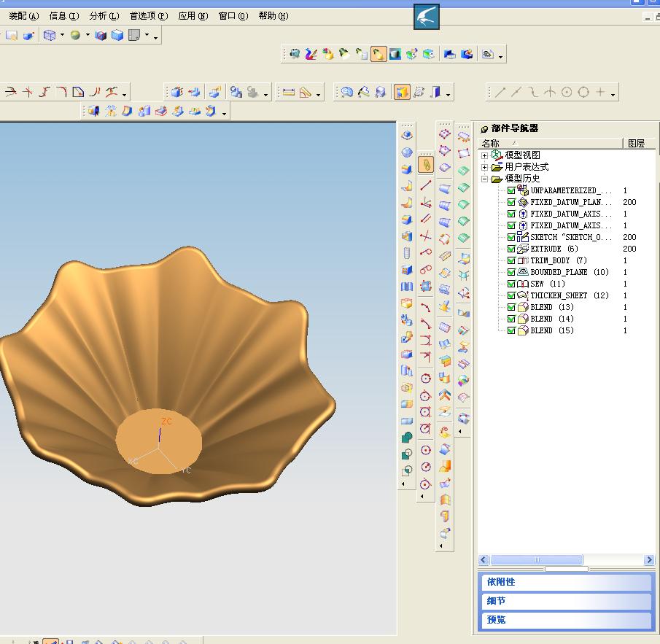Toggle the FIXED_DATUM_PLAN checkbox

tap(511, 203)
